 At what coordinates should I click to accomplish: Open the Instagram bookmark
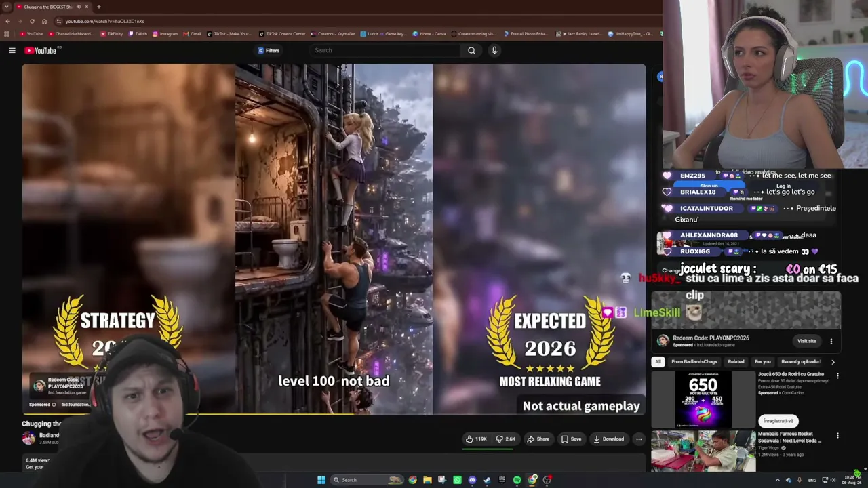(165, 33)
